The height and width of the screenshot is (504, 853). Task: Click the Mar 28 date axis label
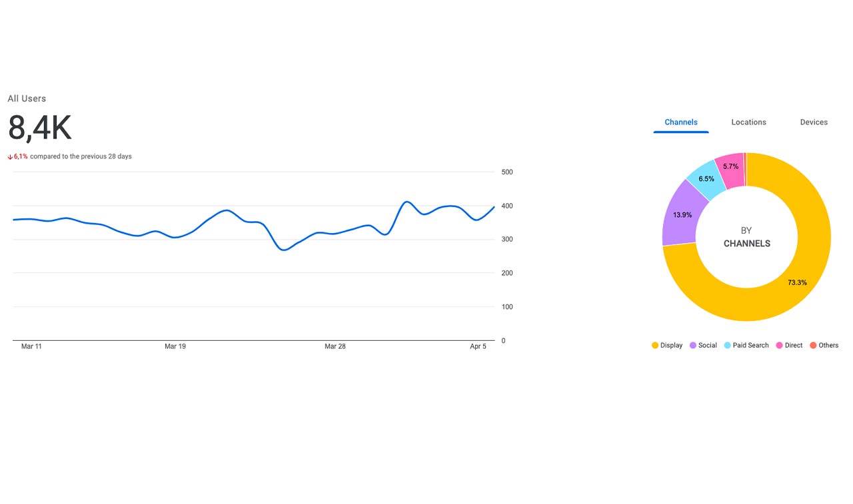pos(335,346)
